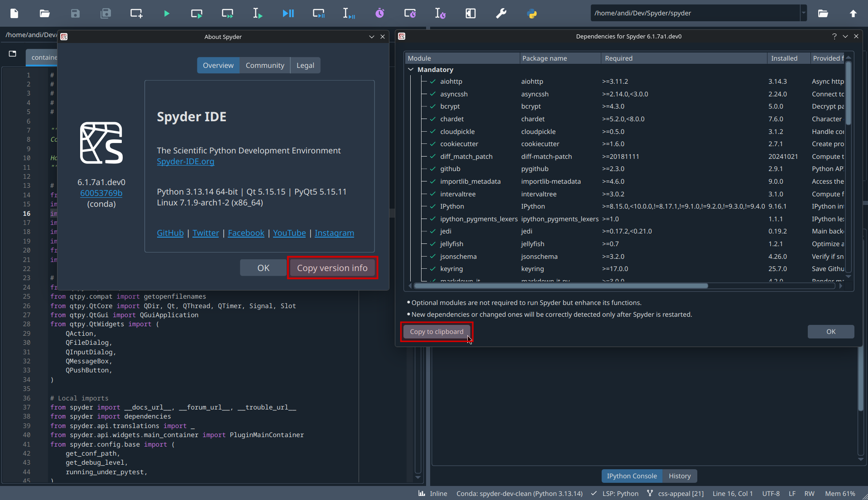Screen dimensions: 868x500
Task: Click the editor file switcher icon beside tabs
Action: (13, 54)
